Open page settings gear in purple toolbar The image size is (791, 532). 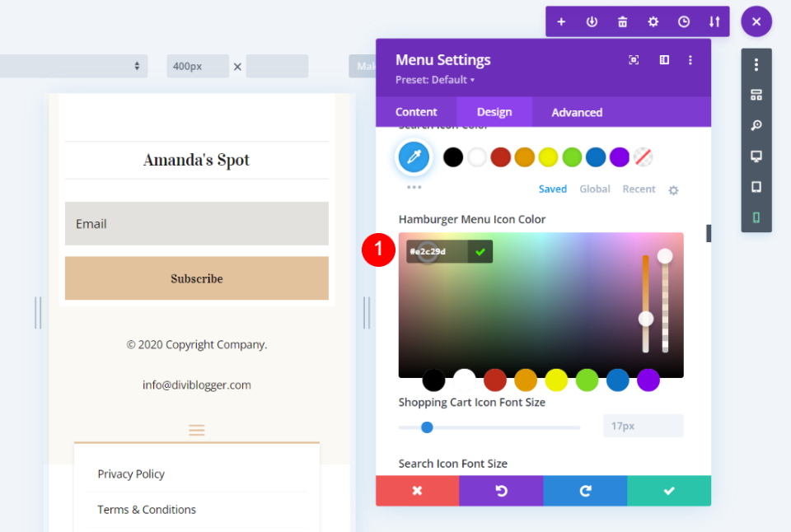pyautogui.click(x=653, y=21)
